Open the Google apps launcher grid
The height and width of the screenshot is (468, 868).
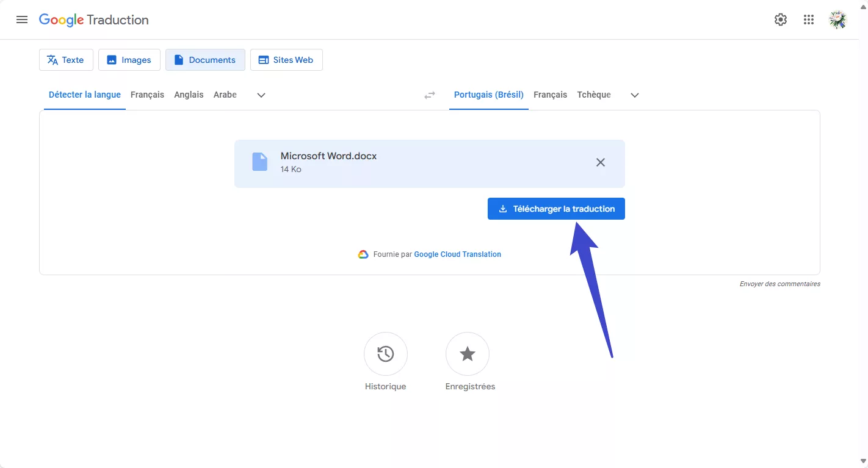click(x=808, y=19)
